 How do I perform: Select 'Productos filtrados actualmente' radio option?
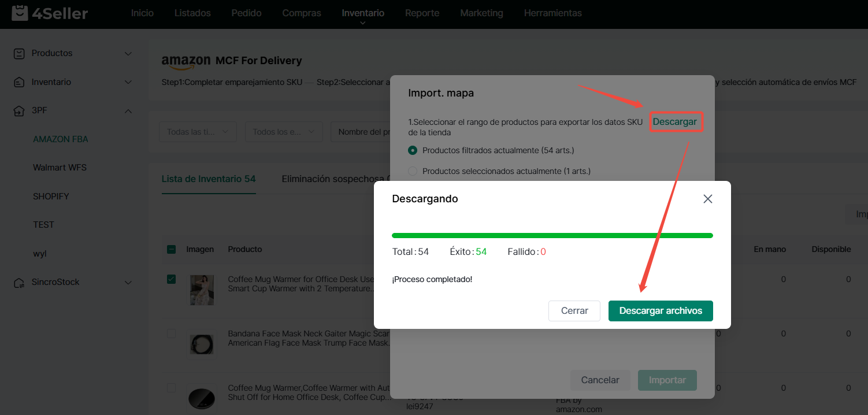tap(413, 150)
